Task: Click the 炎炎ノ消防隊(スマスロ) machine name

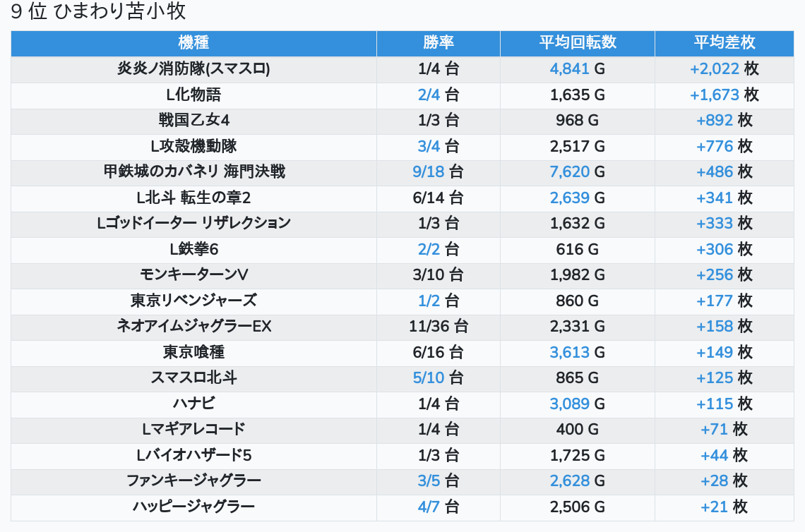Action: click(193, 69)
